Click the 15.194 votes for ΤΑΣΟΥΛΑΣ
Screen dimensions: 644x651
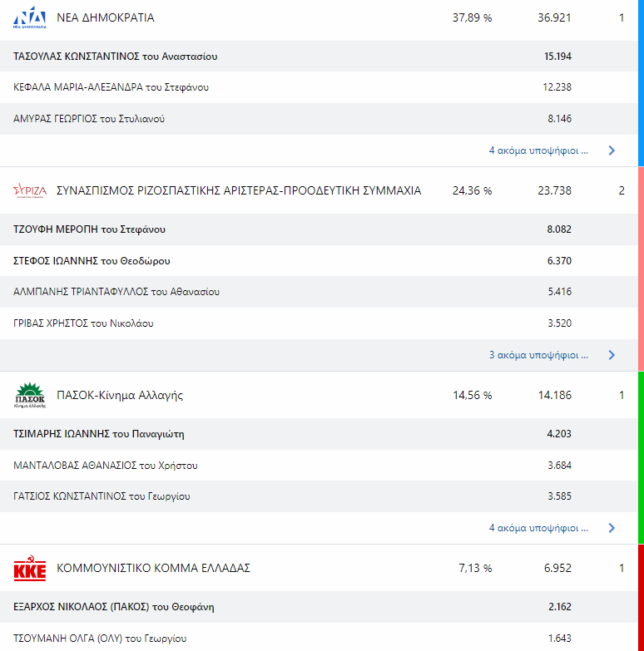tap(558, 56)
